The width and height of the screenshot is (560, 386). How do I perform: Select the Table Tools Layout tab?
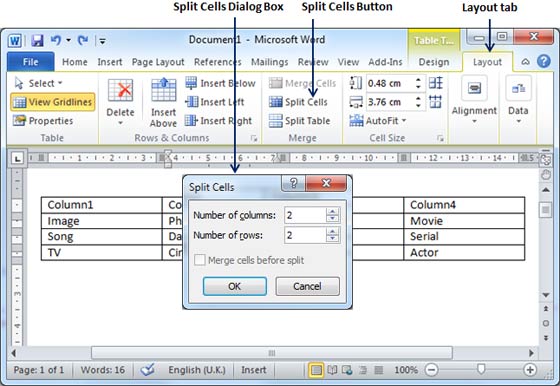[x=487, y=62]
